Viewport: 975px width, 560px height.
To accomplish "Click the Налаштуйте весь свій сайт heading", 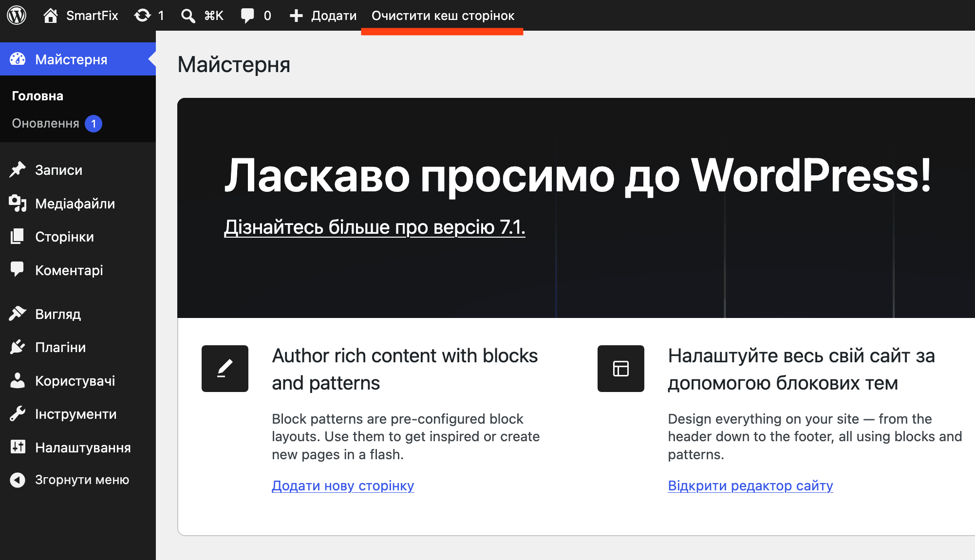I will (802, 369).
